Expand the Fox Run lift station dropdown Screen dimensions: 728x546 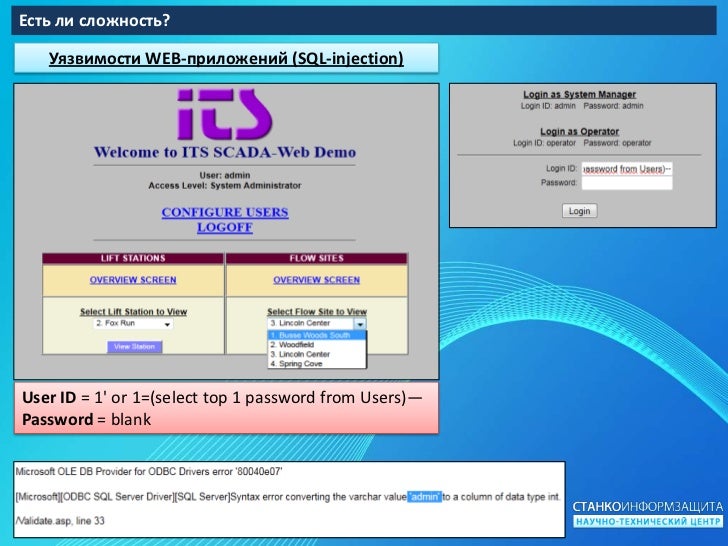(x=133, y=324)
